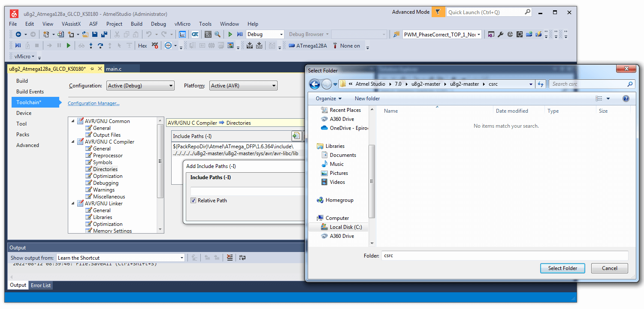
Task: Open the change view dropdown arrow in Select Folder
Action: pos(608,99)
